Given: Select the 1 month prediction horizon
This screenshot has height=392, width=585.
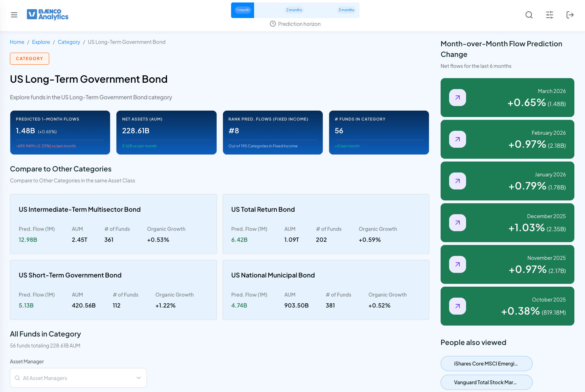Looking at the screenshot, I should [243, 10].
